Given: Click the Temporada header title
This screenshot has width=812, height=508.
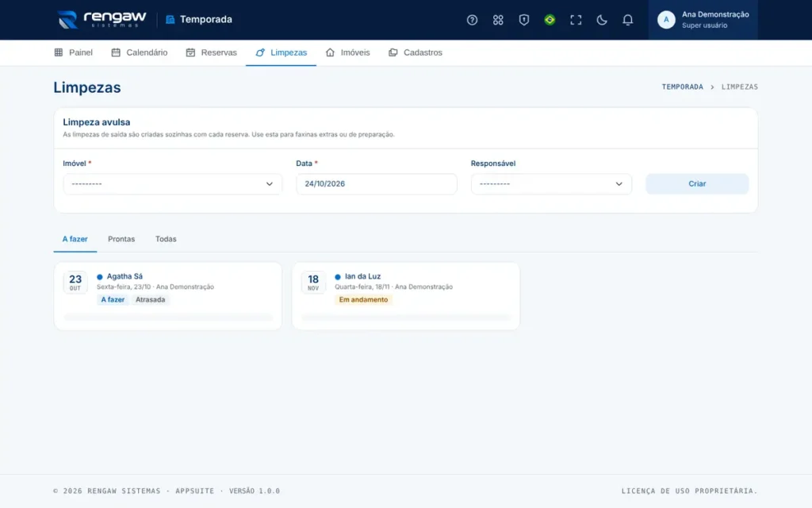Looking at the screenshot, I should (206, 20).
